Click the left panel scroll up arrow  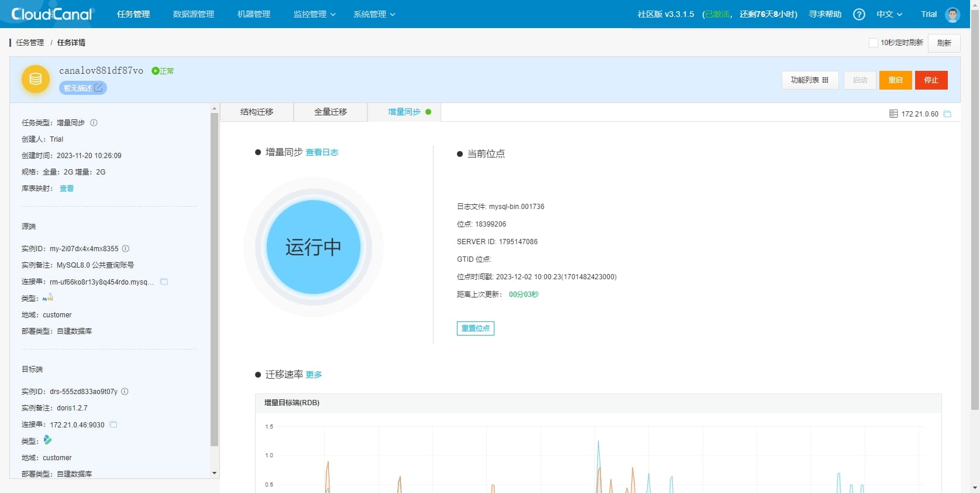214,108
